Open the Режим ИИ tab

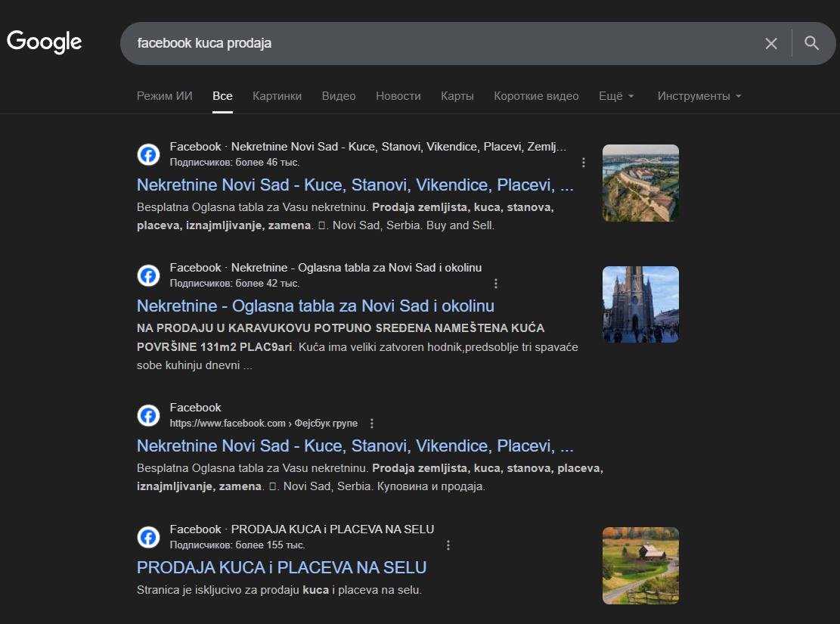click(x=164, y=96)
